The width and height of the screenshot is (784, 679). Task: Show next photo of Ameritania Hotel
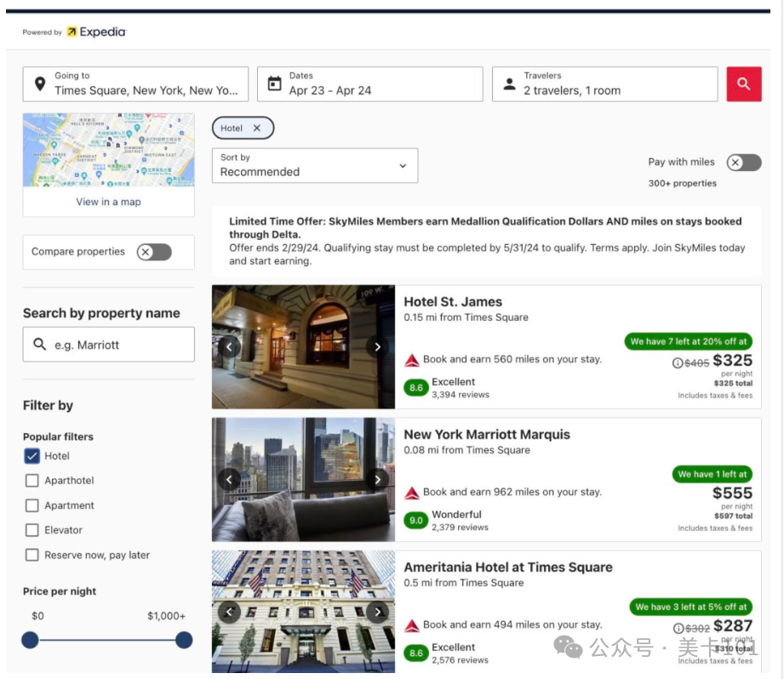(x=377, y=612)
